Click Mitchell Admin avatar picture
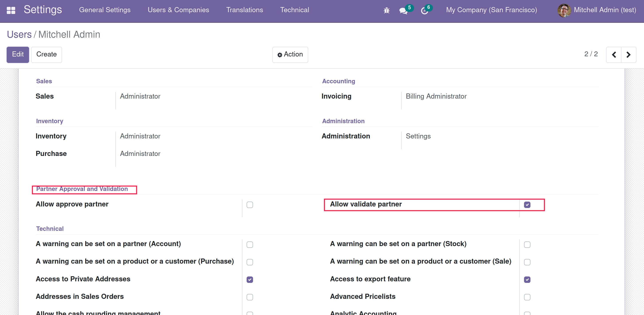 (x=564, y=10)
